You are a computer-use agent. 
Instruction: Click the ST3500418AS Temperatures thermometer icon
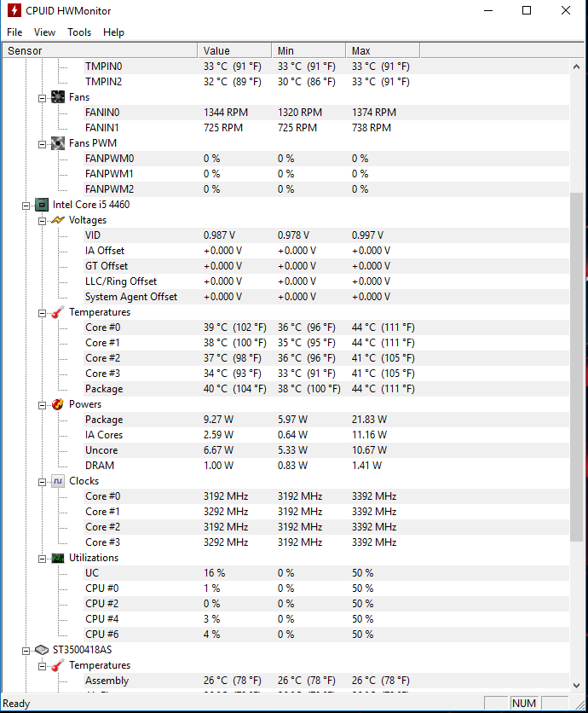58,665
